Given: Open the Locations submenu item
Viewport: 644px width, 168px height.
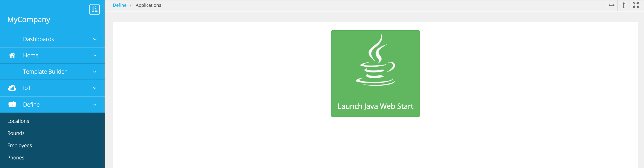Looking at the screenshot, I should [x=18, y=121].
